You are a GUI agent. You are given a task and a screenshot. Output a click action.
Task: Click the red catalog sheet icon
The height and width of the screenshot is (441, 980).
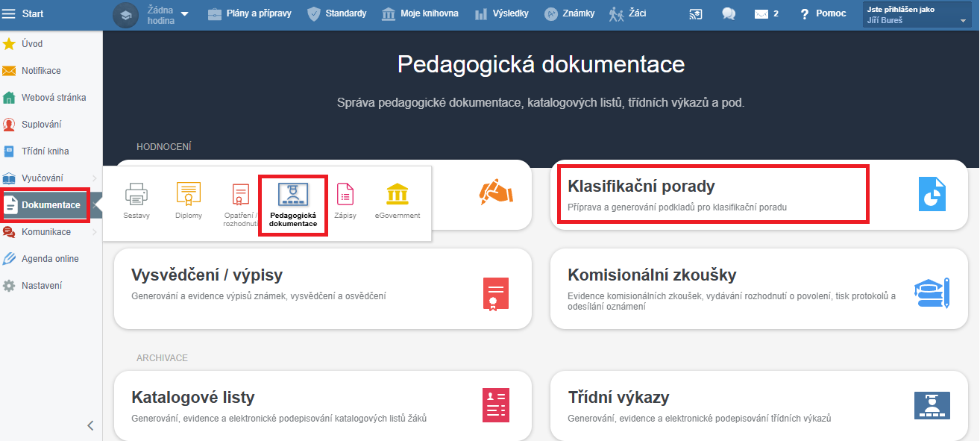495,406
